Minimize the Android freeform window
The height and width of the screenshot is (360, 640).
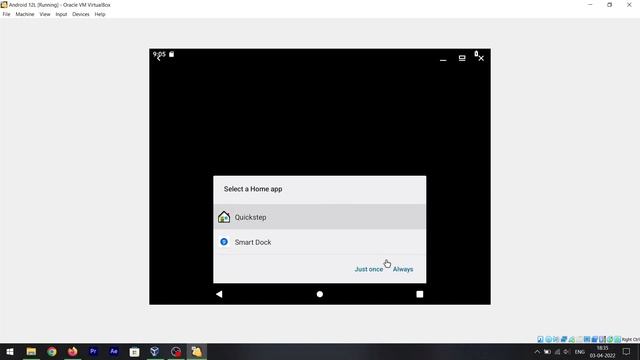443,59
